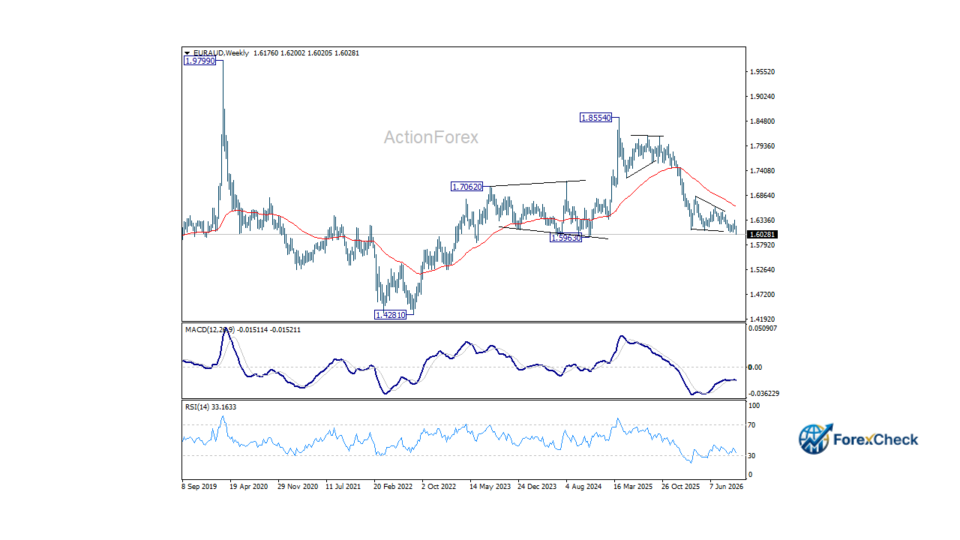The height and width of the screenshot is (540, 960).
Task: Select the 1.59630 price label
Action: point(566,238)
